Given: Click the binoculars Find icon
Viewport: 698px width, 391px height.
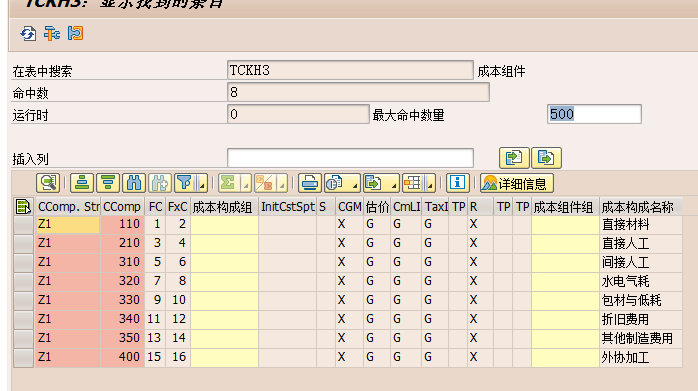Looking at the screenshot, I should (x=134, y=183).
